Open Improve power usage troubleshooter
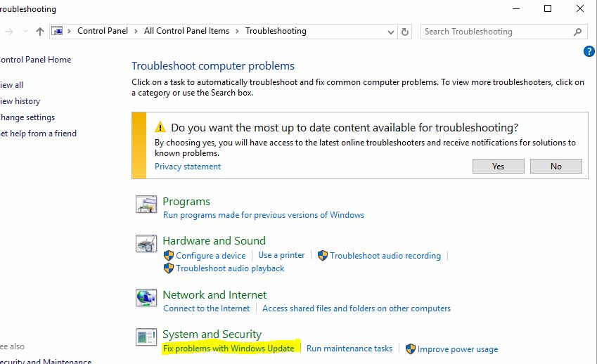The height and width of the screenshot is (364, 597). (458, 349)
